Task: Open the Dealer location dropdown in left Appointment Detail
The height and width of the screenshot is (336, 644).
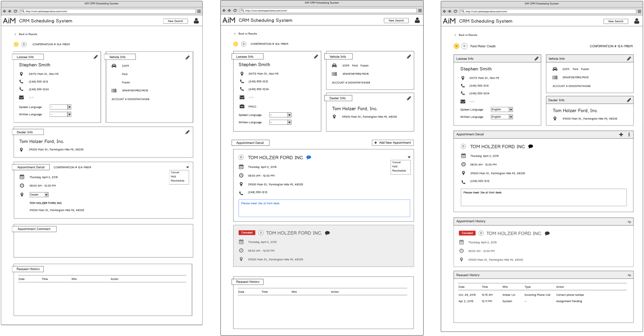Action: click(x=39, y=195)
